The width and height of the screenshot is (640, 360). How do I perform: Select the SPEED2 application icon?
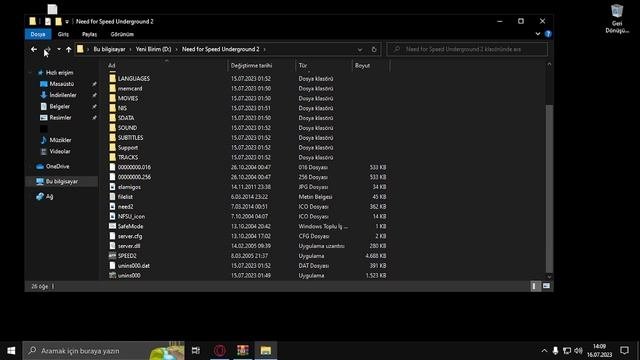point(113,256)
